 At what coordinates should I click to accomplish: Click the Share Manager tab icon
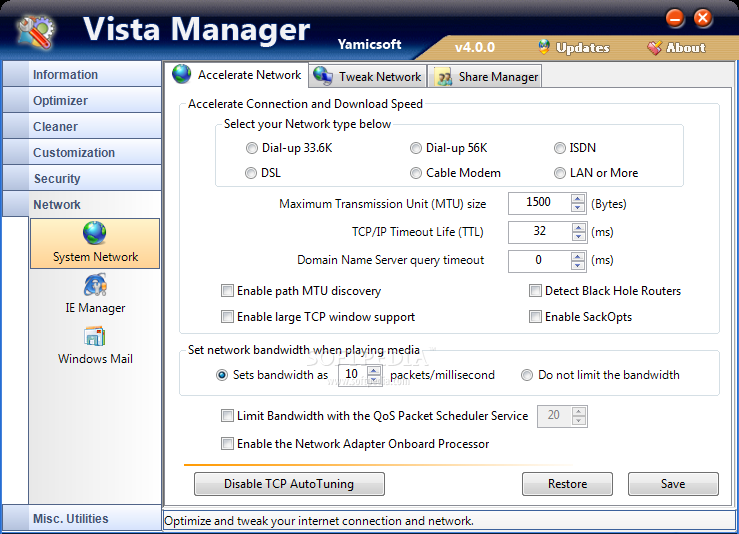pyautogui.click(x=443, y=77)
